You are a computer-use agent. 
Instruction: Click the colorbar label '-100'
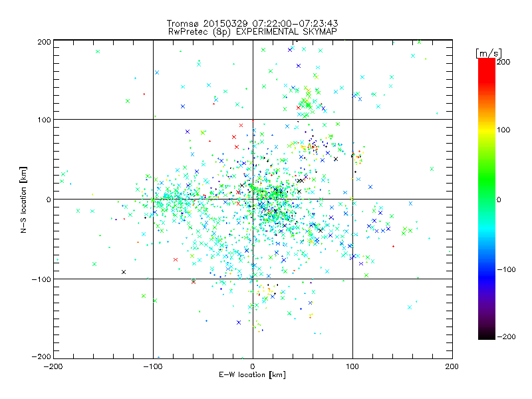pos(506,269)
